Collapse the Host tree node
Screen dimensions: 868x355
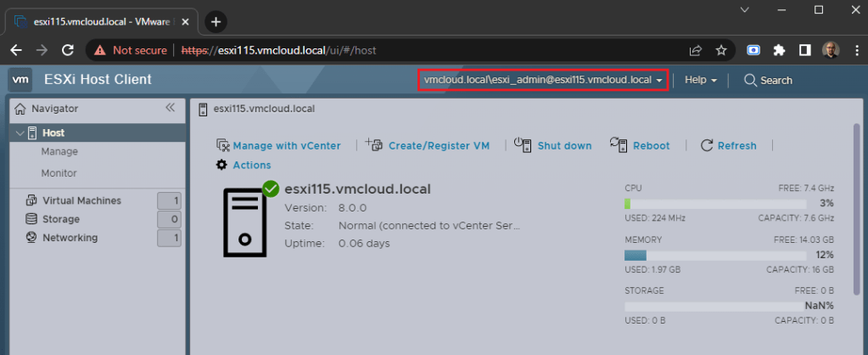pos(19,132)
